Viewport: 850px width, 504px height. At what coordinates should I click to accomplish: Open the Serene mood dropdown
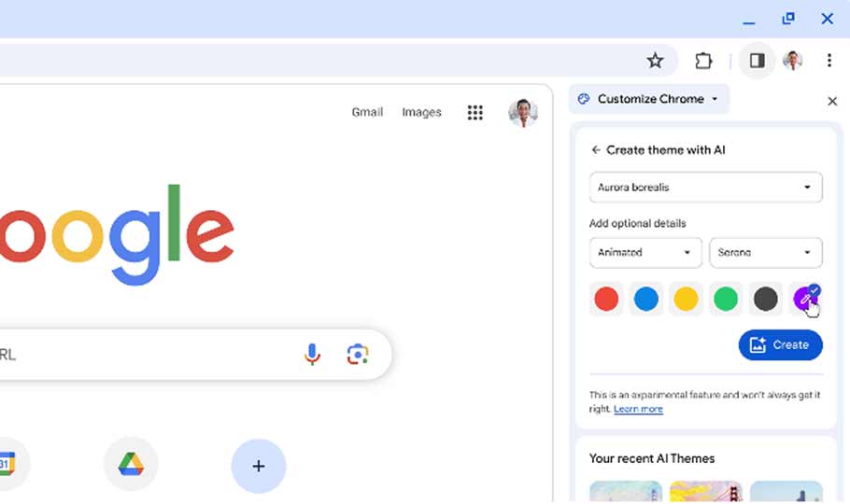point(765,253)
